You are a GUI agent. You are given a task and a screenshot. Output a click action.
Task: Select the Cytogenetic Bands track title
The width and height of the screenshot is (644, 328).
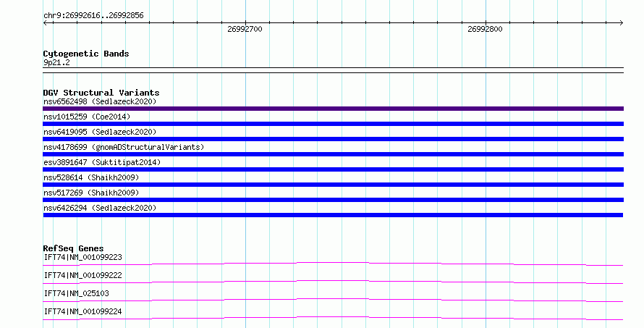pos(86,54)
